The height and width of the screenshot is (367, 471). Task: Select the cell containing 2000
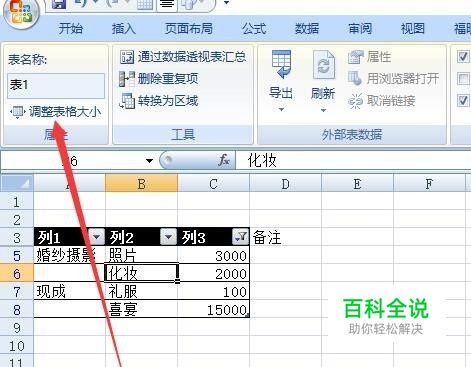[213, 273]
